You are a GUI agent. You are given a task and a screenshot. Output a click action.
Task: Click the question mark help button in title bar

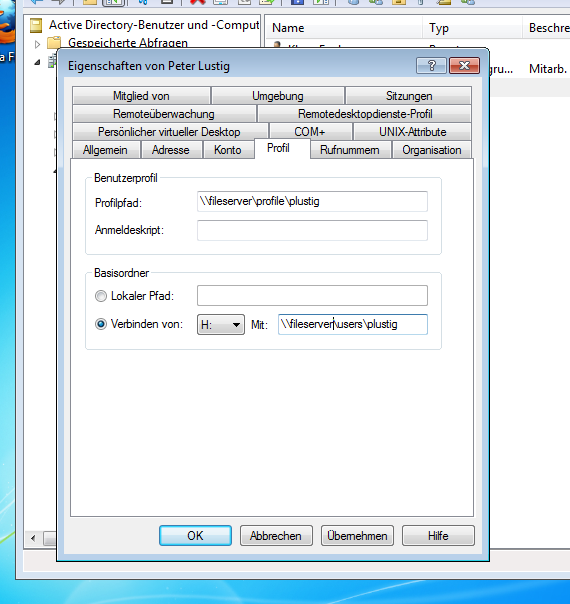coord(431,65)
